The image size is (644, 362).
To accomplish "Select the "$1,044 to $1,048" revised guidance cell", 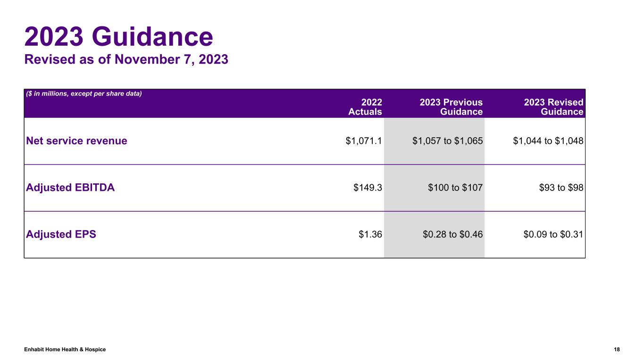I will 548,140.
